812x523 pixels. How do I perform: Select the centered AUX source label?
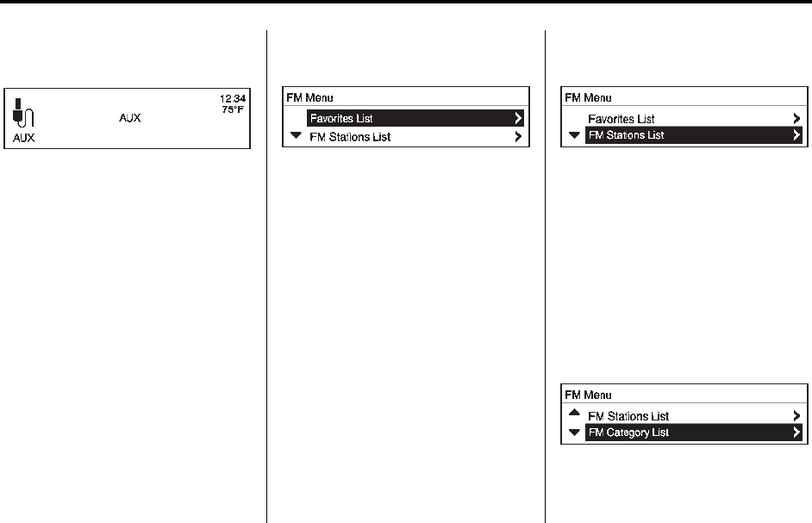tap(130, 118)
